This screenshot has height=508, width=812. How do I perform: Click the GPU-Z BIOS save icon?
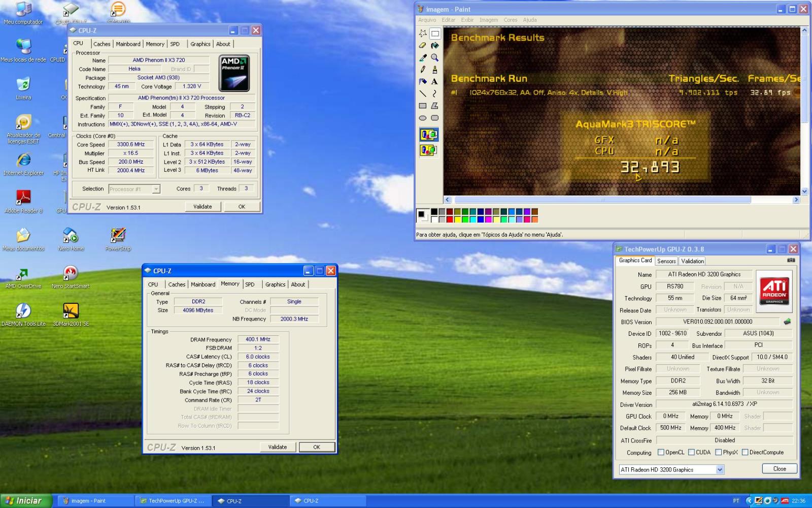[787, 322]
